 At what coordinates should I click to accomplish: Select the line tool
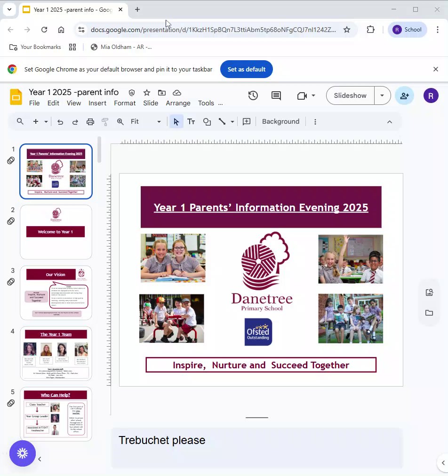pyautogui.click(x=222, y=122)
